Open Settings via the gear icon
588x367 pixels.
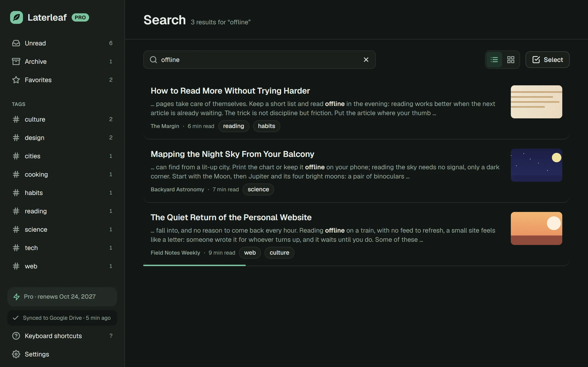16,354
